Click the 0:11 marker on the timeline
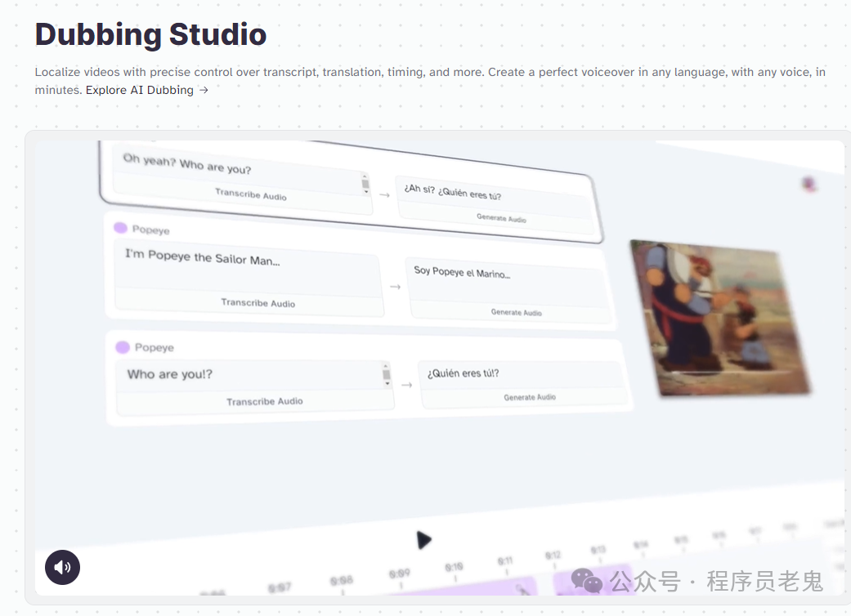Viewport: 851px width, 616px height. click(x=504, y=560)
